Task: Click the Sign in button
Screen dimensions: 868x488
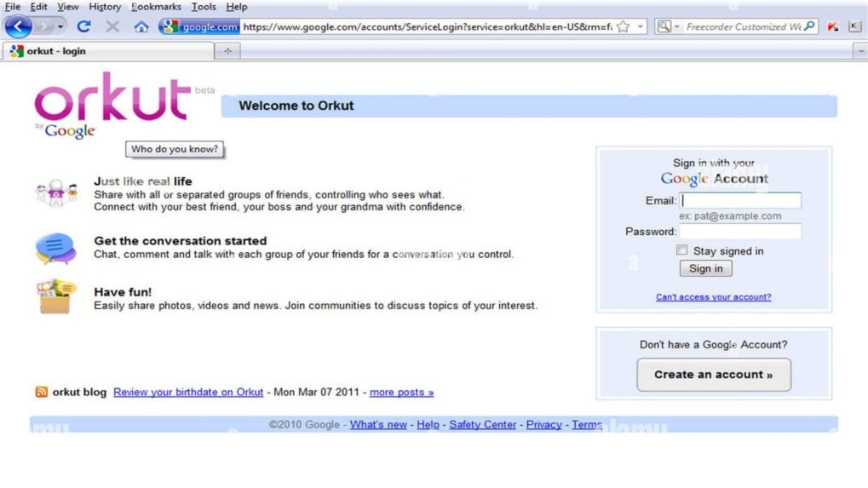Action: [x=706, y=268]
